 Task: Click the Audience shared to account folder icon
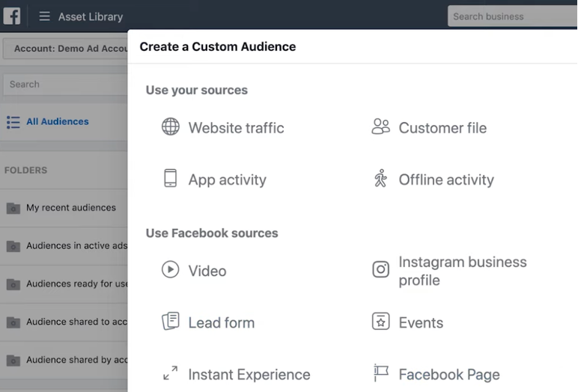pyautogui.click(x=13, y=322)
